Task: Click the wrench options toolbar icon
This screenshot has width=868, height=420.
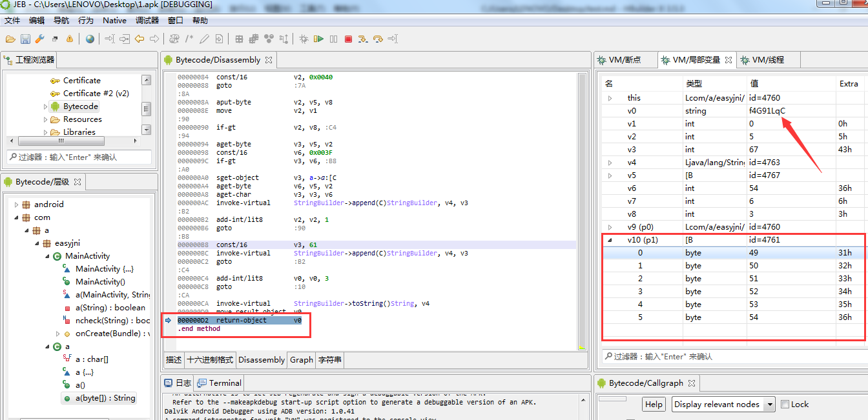Action: tap(39, 39)
